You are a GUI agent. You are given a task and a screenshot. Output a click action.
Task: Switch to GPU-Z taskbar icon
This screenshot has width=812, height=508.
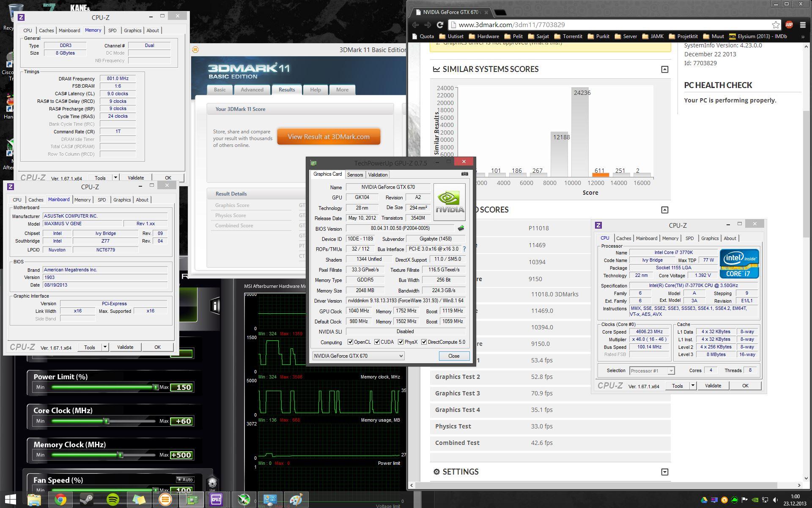(192, 500)
